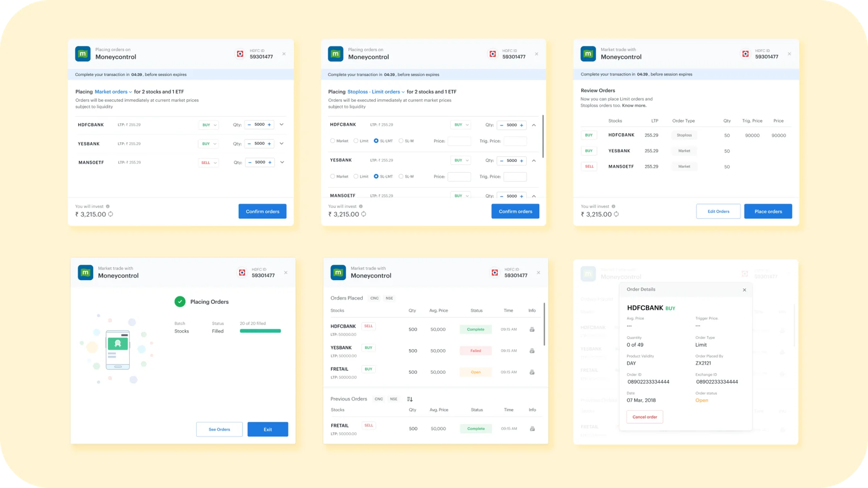Screen dimensions: 868x488
Task: Click the green checkmark beside Placing Orders
Action: click(180, 301)
